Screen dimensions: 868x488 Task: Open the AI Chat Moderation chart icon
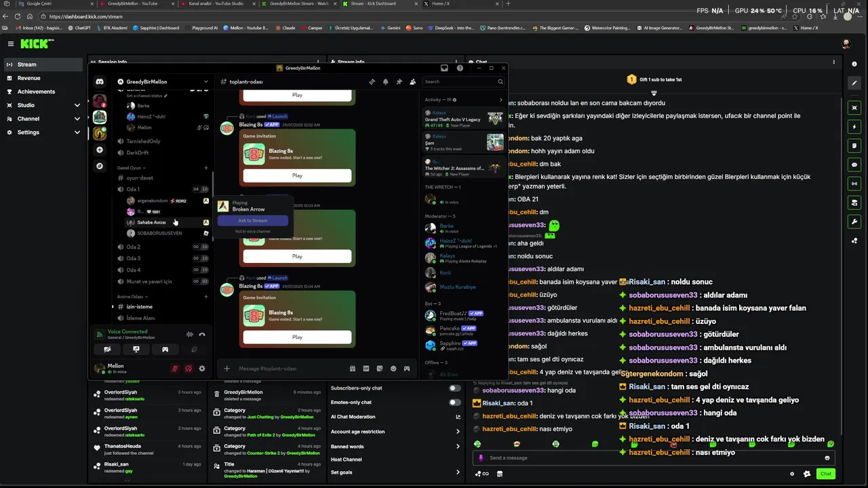coord(458,417)
